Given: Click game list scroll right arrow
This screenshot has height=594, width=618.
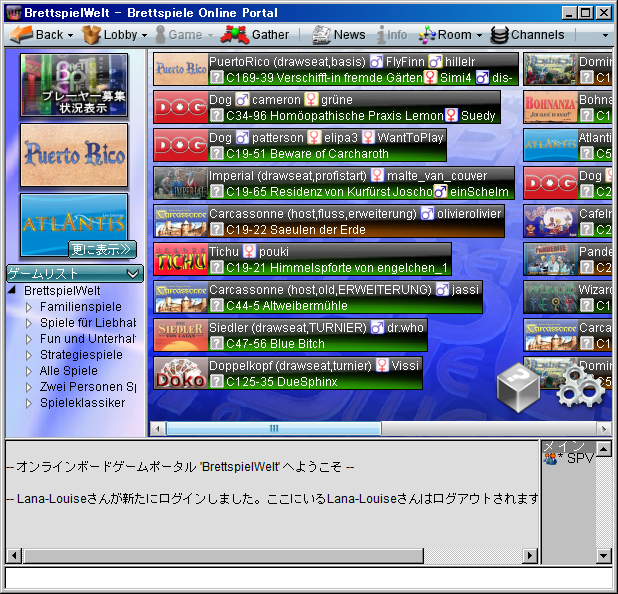Looking at the screenshot, I should click(604, 428).
